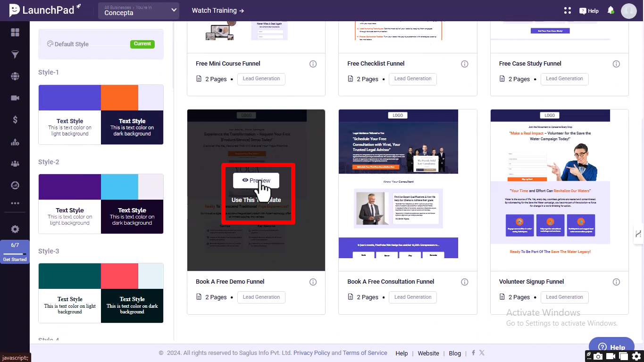
Task: Click Lead Generation tag on Book A Free Consultation Funnel
Action: [413, 297]
